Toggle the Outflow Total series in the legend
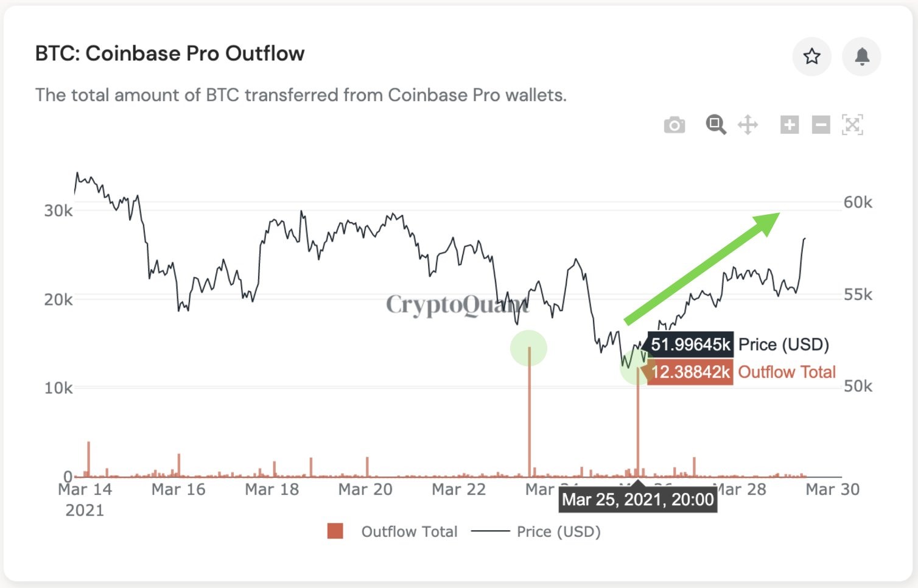 409,531
